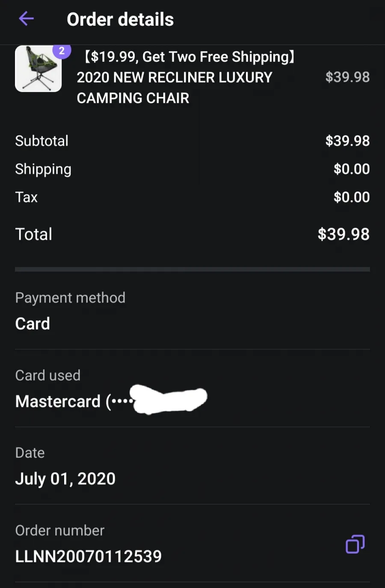
Task: Select the Total $39.98 amount
Action: click(344, 234)
